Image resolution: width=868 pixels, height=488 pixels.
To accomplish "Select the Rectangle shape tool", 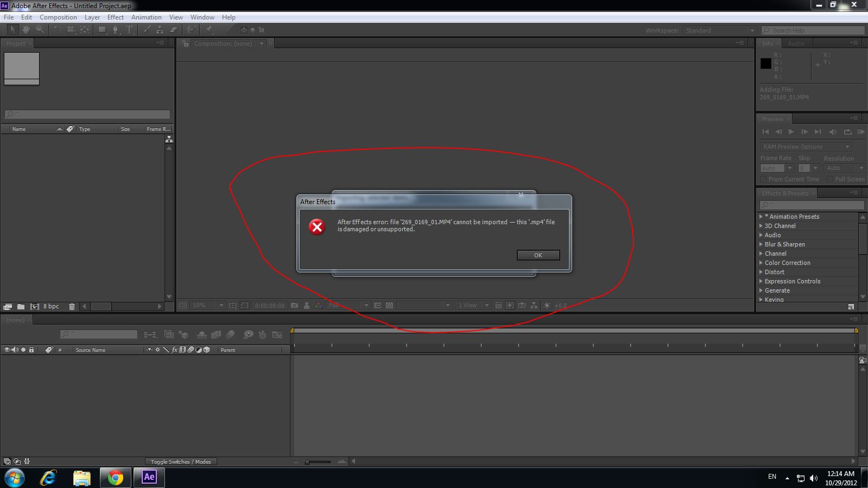I will click(102, 30).
